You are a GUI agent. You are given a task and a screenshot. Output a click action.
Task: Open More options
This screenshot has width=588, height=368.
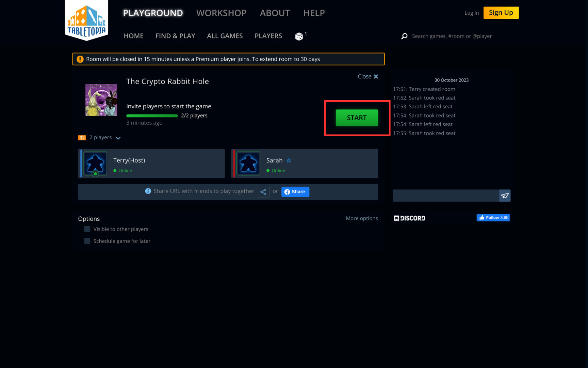362,218
